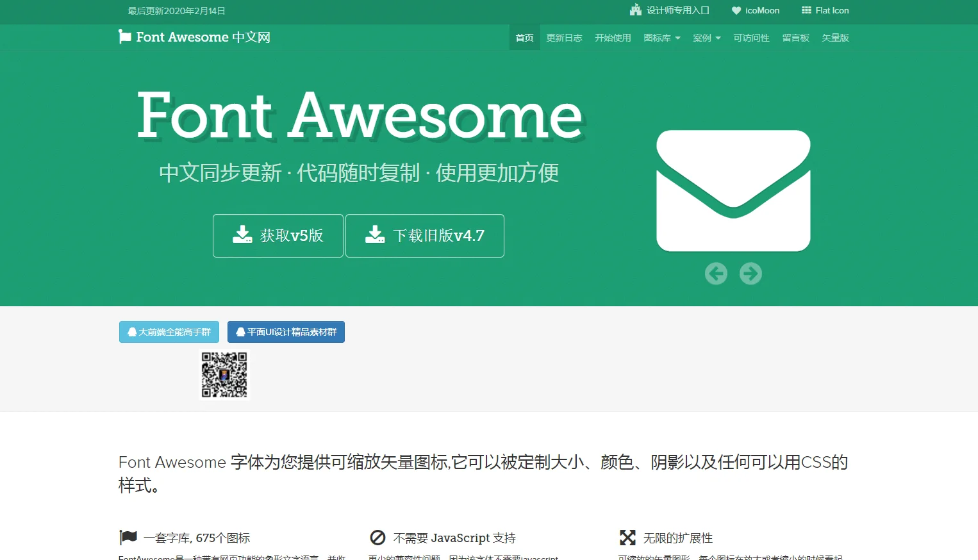Open the 开始使用 page
Screen dimensions: 978x560
(613, 38)
